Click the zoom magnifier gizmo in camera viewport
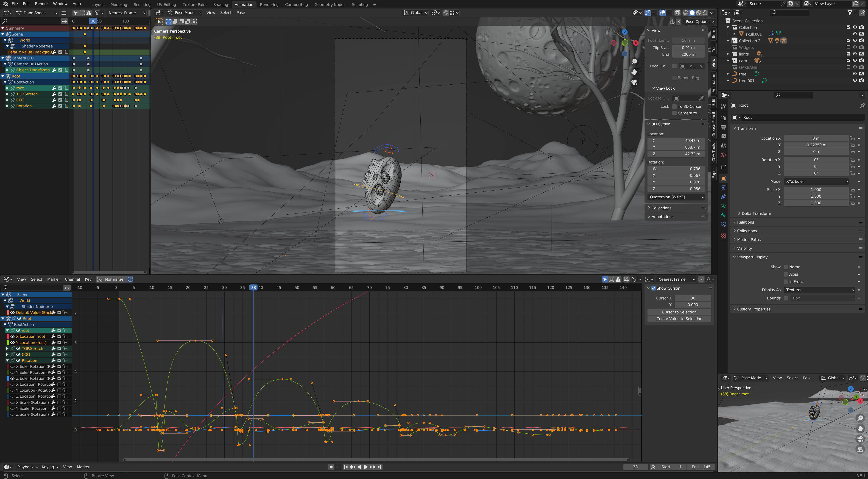Screen dimensions: 868x479 pyautogui.click(x=634, y=62)
